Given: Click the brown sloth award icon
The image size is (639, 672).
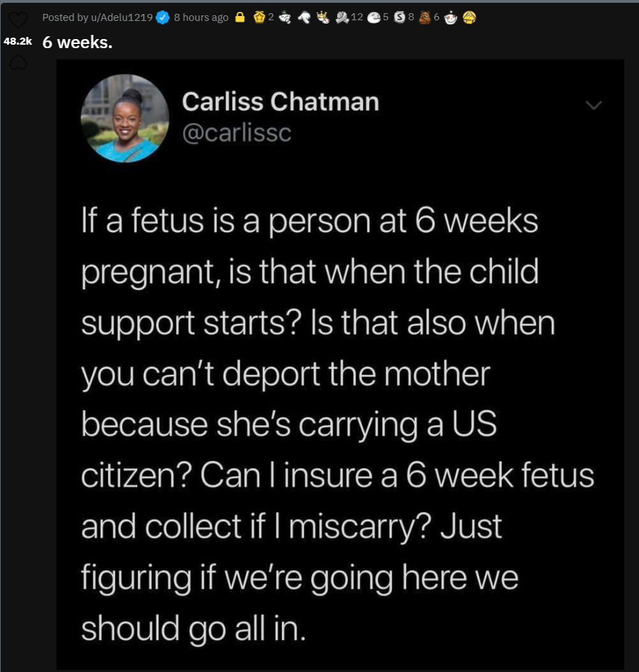Looking at the screenshot, I should pos(425,17).
